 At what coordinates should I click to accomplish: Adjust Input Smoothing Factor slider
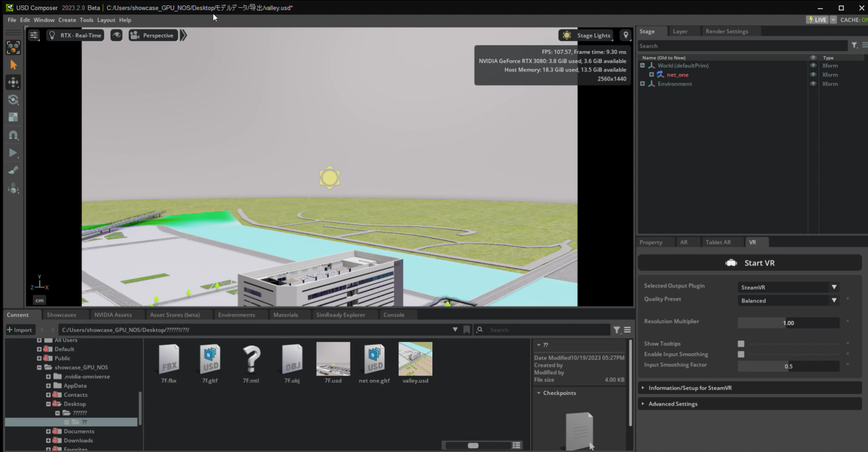[788, 366]
